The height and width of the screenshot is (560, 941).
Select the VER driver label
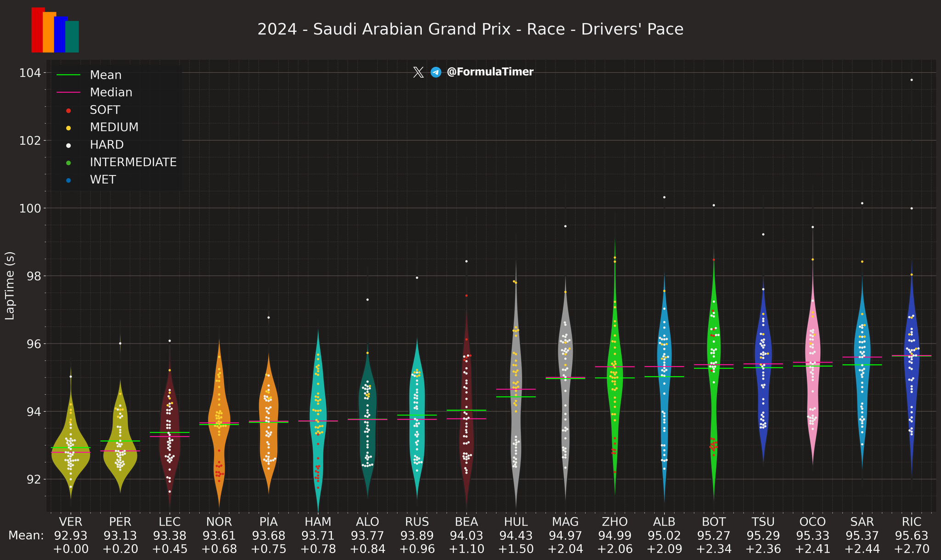pos(71,522)
